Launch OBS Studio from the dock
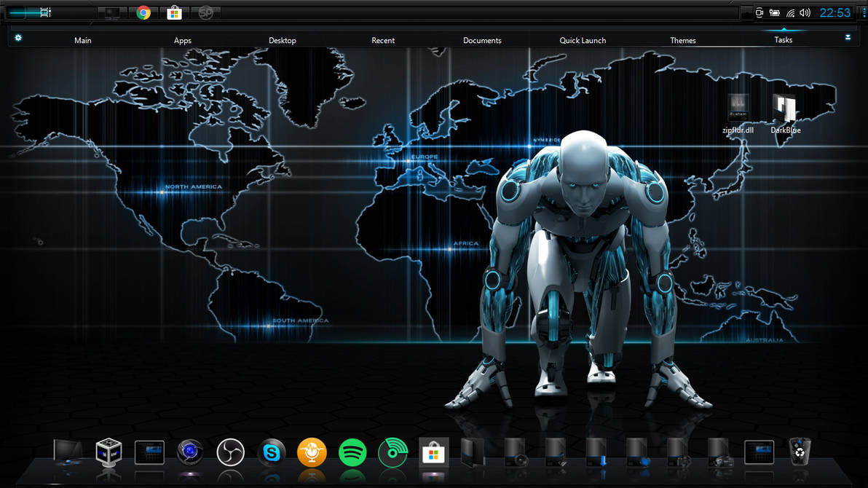868x488 pixels. (x=230, y=452)
